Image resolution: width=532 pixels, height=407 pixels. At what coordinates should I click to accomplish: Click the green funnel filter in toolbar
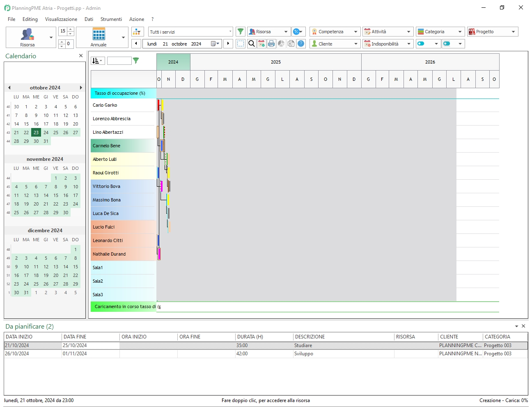pos(241,32)
